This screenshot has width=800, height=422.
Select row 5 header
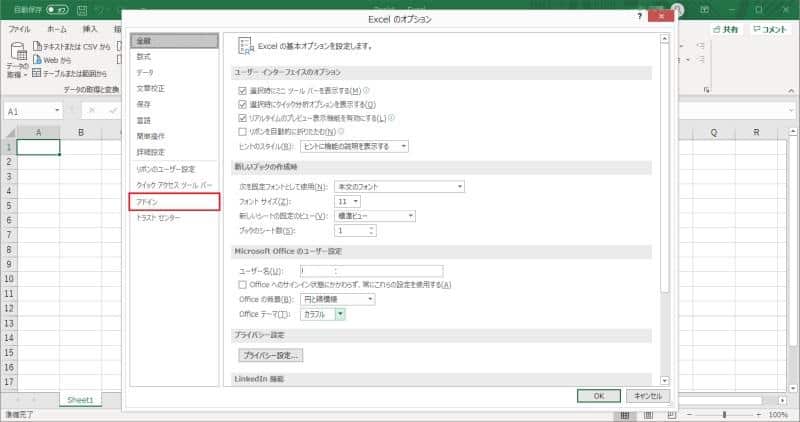tap(9, 205)
